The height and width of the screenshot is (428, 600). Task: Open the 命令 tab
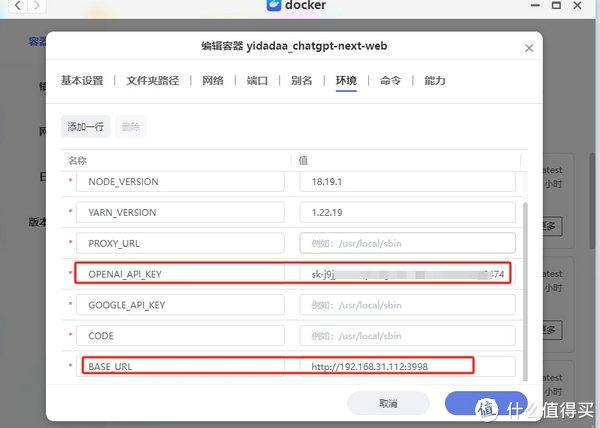pyautogui.click(x=391, y=80)
